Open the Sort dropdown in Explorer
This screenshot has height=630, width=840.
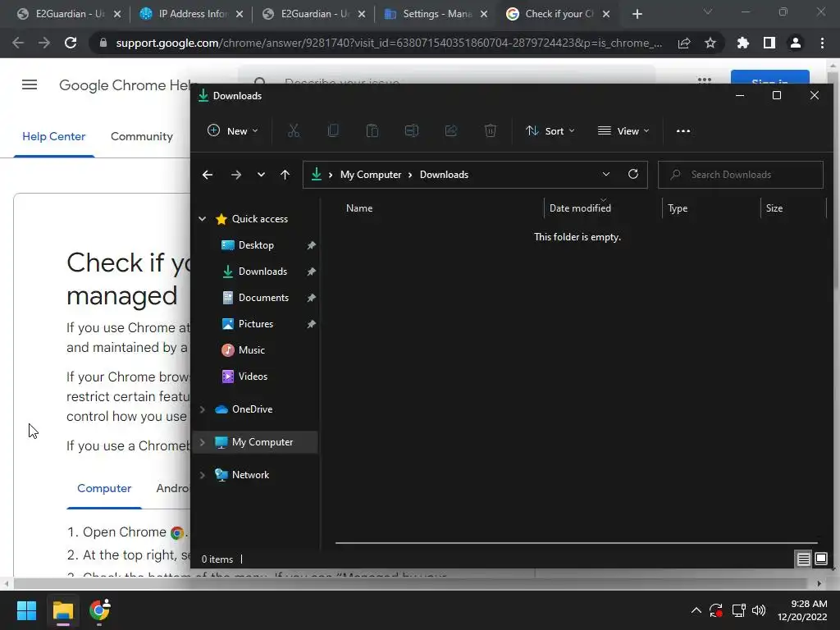[550, 130]
